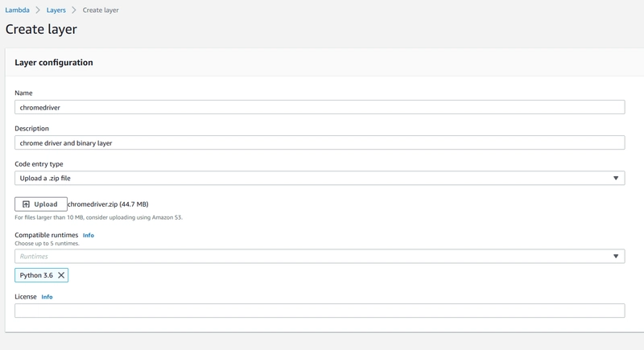Click into the Description text field
Viewport: 644px width, 350px height.
tap(319, 142)
